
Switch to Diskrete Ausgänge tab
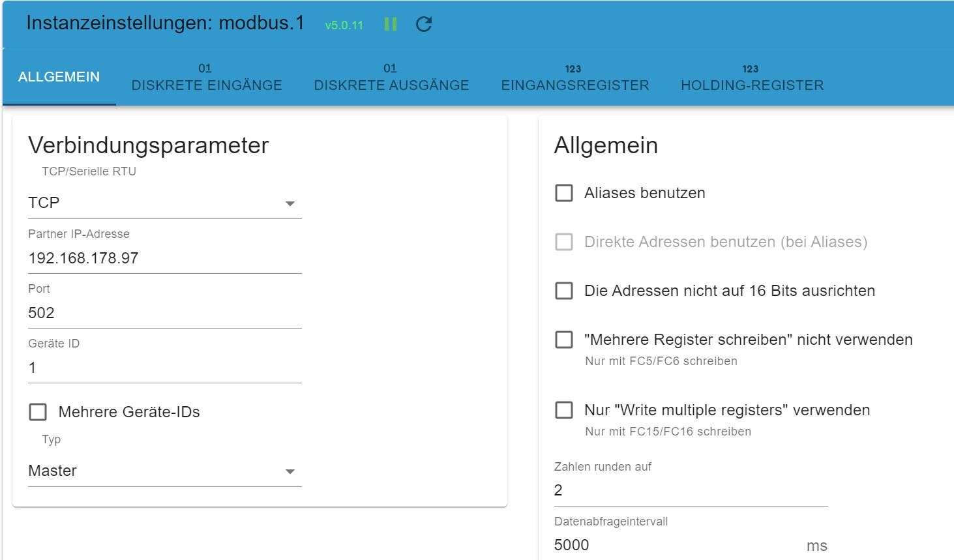click(x=391, y=76)
